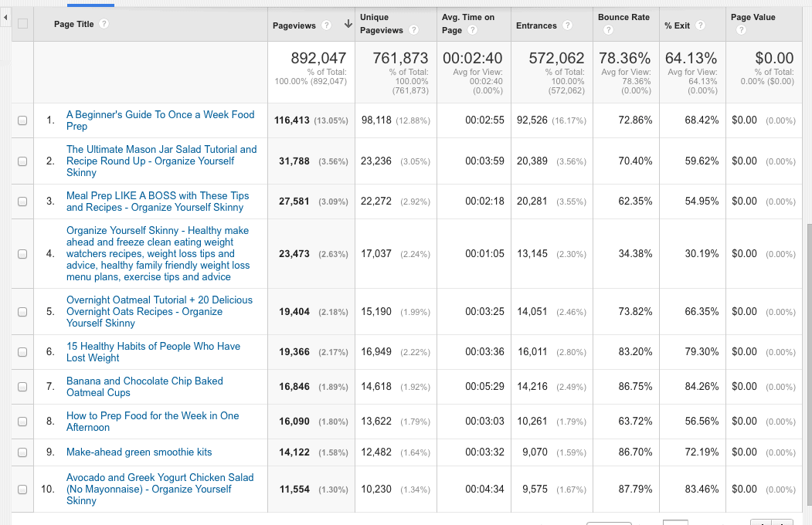812x525 pixels.
Task: Open 15 Healthy Habits of People link
Action: pos(153,352)
